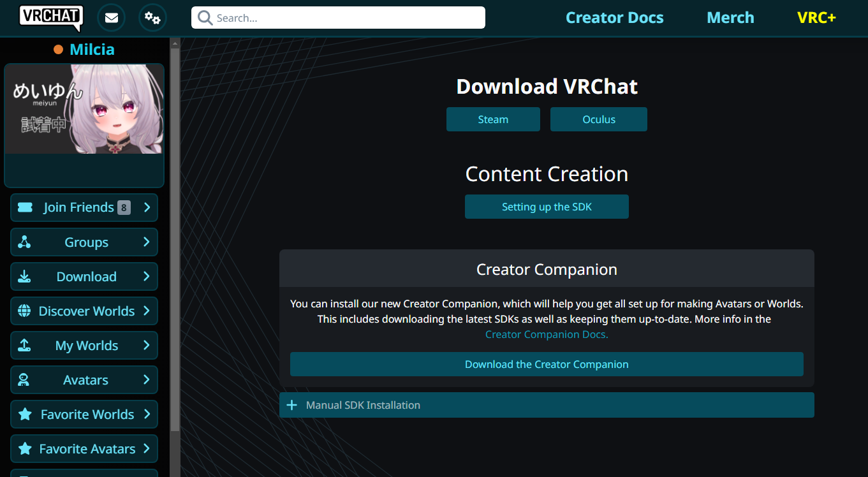
Task: Open Favorite Worlds sidebar item
Action: 84,414
